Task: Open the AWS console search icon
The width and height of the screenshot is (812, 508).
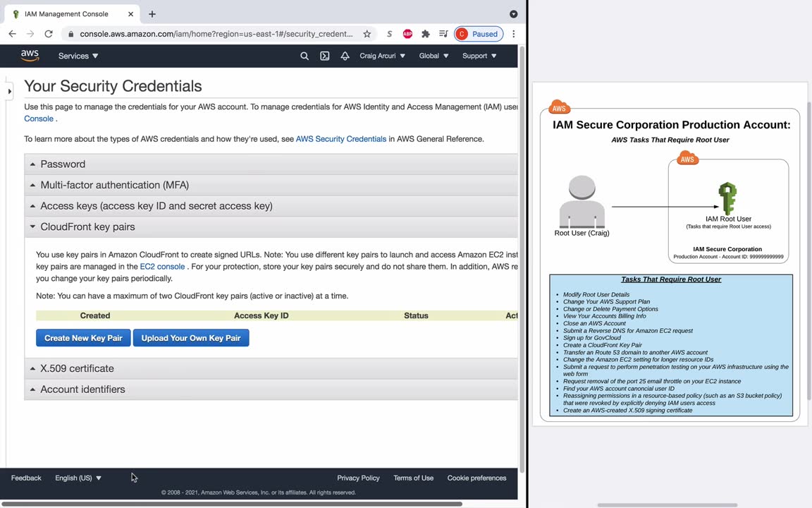Action: 304,56
